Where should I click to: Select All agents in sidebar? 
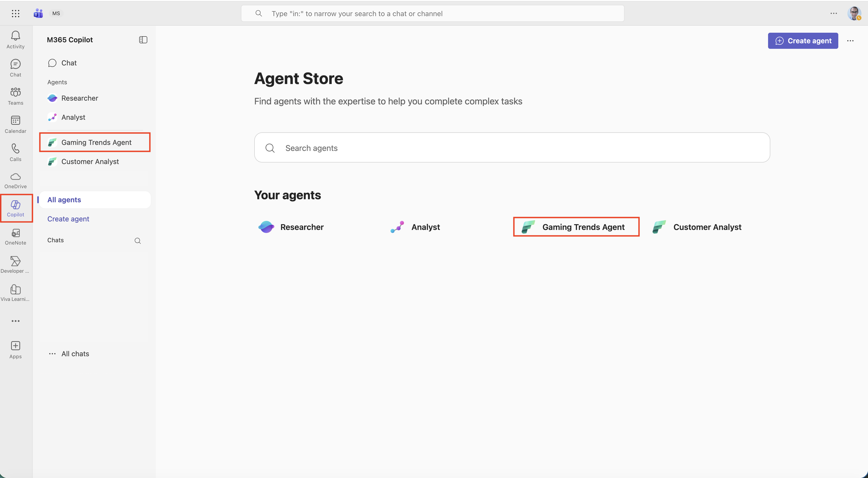pos(64,200)
